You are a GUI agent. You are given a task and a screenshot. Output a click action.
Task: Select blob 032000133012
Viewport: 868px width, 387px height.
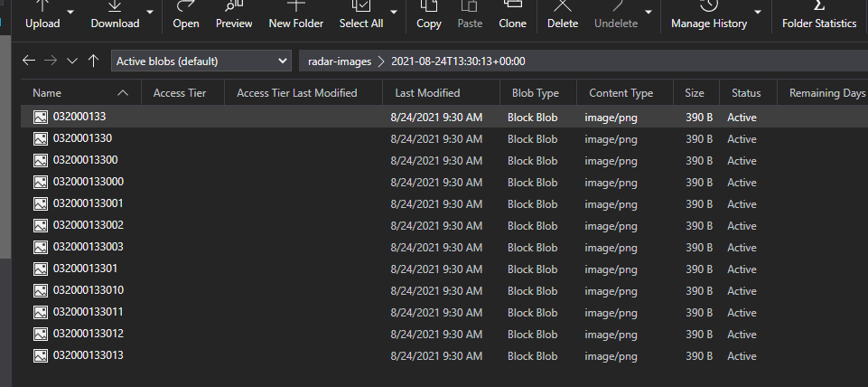coord(444,334)
